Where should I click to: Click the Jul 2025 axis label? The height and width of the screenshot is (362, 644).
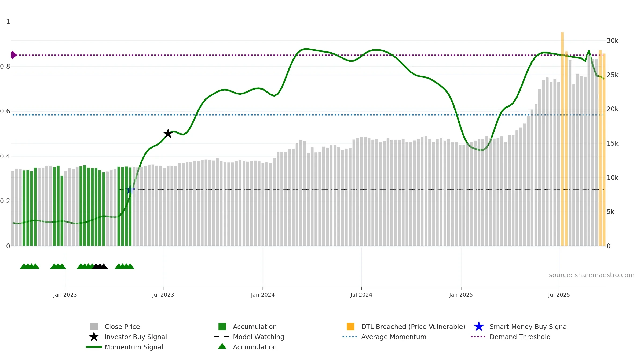click(x=559, y=295)
